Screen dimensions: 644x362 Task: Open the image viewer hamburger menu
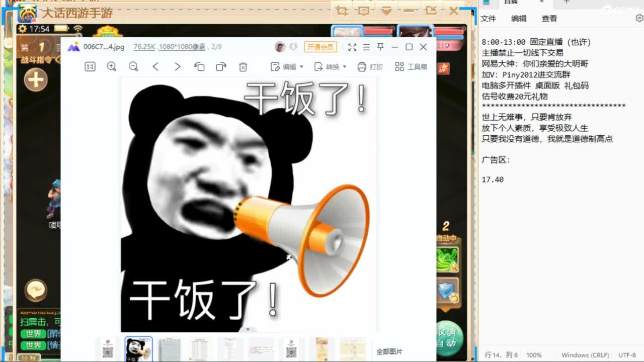click(x=366, y=47)
